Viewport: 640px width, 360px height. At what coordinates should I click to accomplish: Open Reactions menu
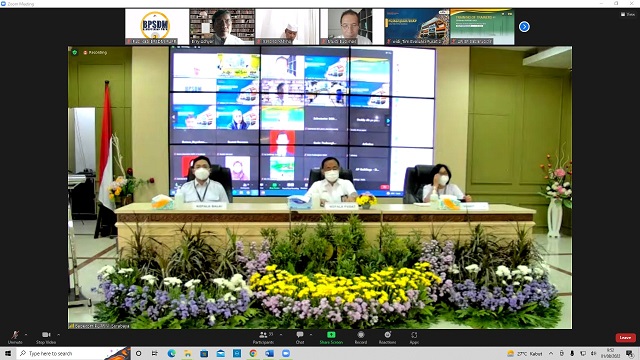click(387, 338)
